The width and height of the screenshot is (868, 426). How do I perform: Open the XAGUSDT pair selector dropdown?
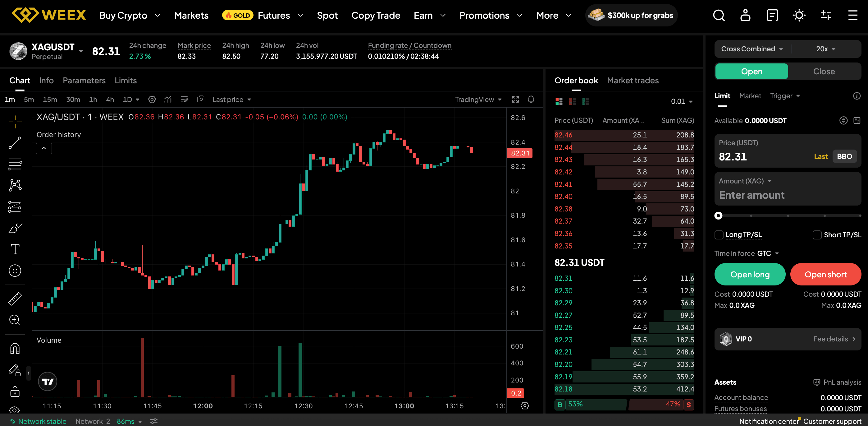point(81,51)
